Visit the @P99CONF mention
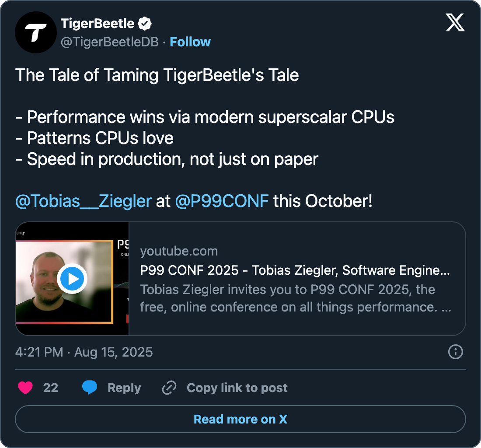 (x=222, y=201)
